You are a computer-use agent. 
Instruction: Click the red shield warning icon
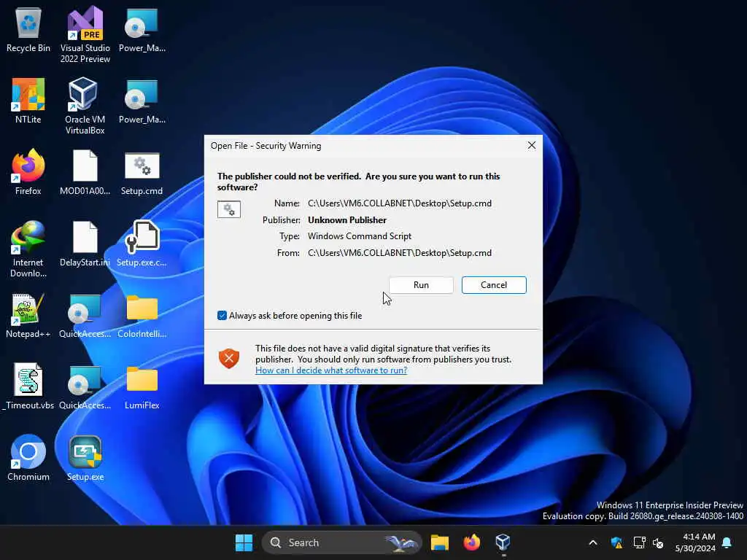(229, 359)
